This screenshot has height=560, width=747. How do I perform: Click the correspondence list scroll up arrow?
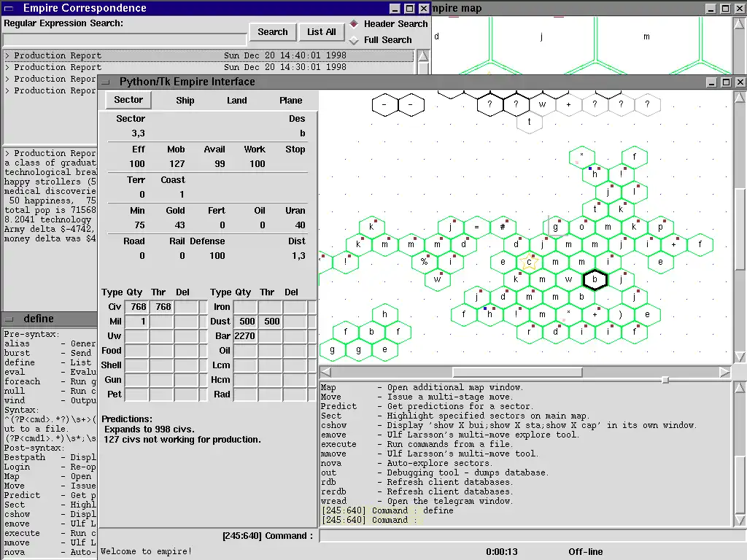click(x=423, y=56)
